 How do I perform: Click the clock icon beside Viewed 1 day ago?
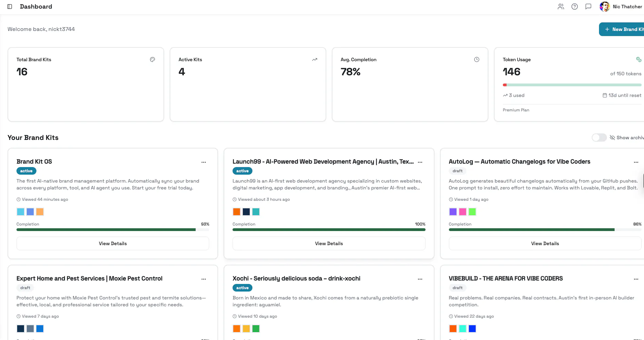(x=451, y=199)
